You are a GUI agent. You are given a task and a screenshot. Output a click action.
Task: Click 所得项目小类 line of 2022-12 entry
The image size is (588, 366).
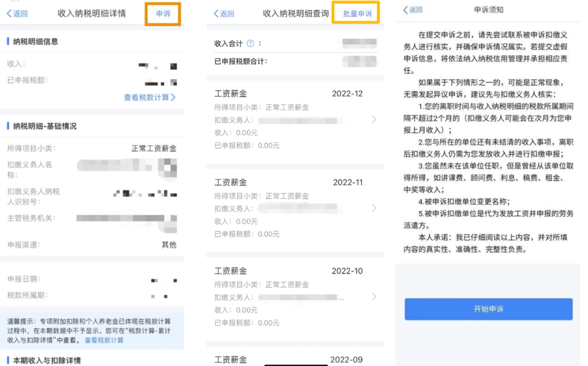click(261, 107)
